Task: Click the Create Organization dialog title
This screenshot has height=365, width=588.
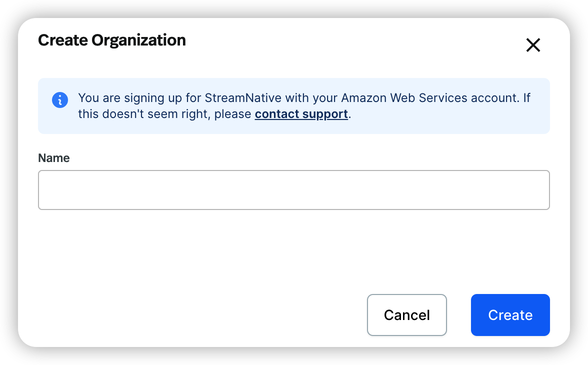Action: [111, 40]
